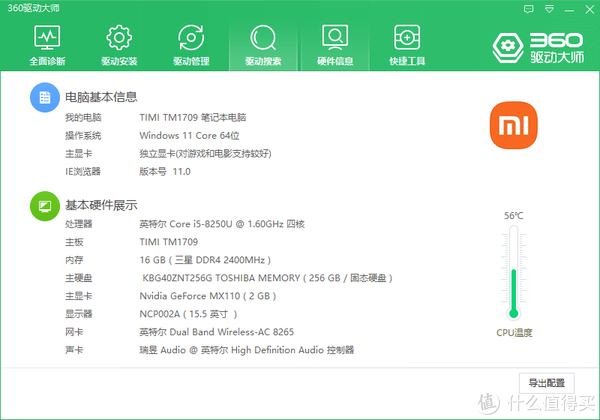Viewport: 600px width, 420px height.
Task: Select the Core i5-8250U processor entry
Action: (222, 224)
